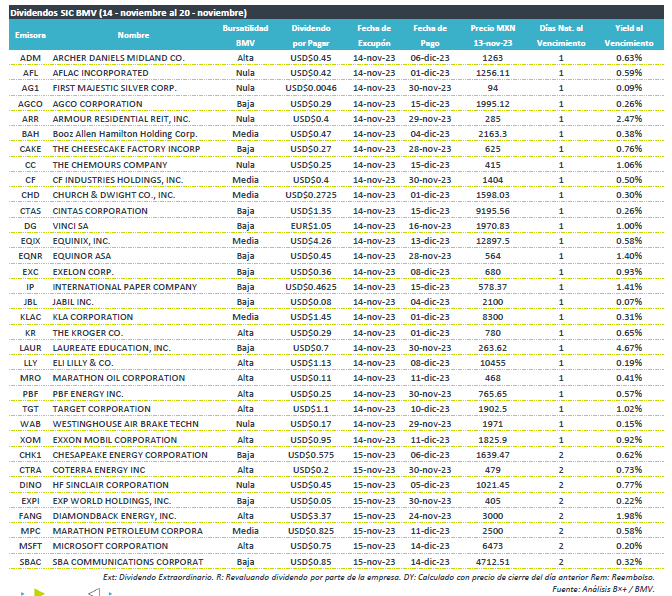Click the outlined left-pointing triangle icon
Image resolution: width=672 pixels, height=596 pixels.
(92, 591)
